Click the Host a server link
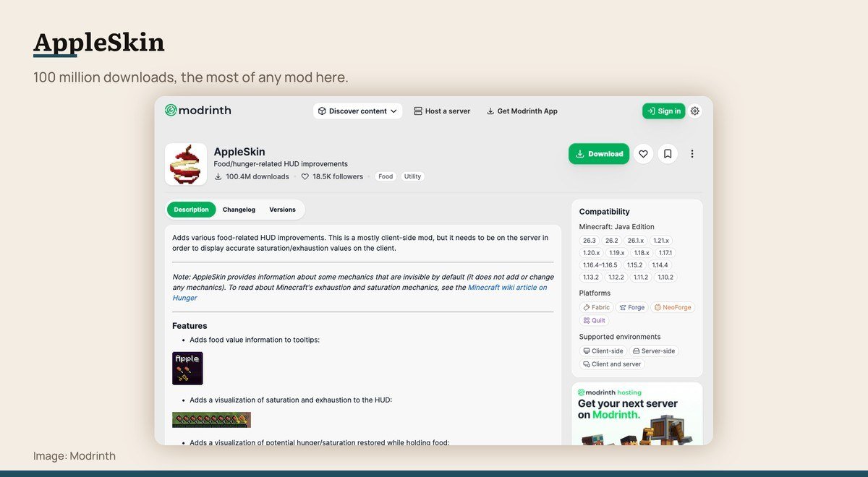The width and height of the screenshot is (868, 477). point(442,111)
